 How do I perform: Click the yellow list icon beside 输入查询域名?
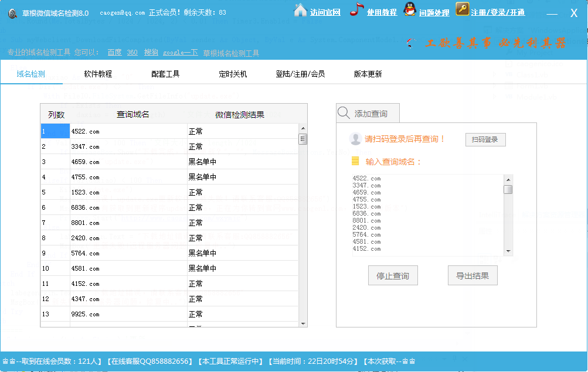355,161
